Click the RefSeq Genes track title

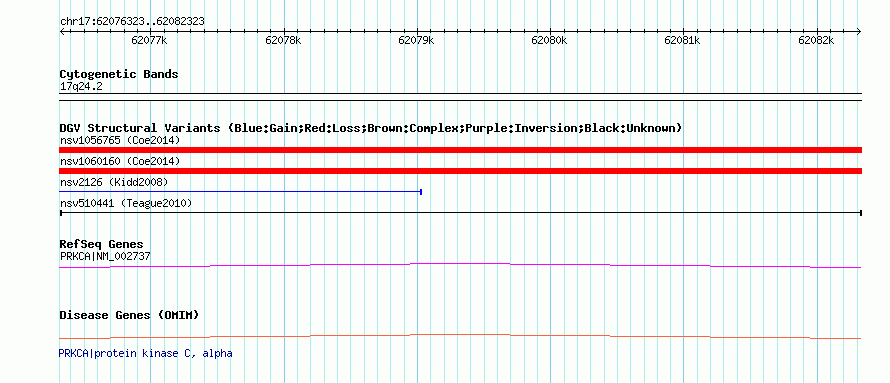[102, 245]
